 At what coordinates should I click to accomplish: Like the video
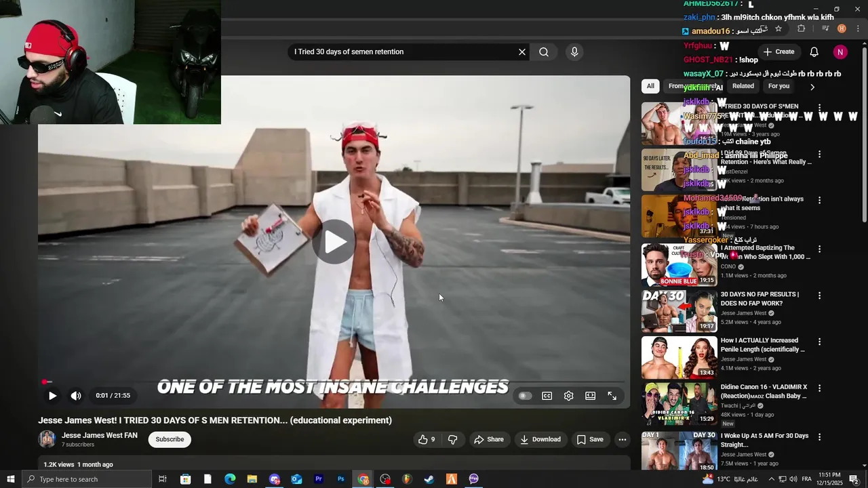tap(426, 440)
